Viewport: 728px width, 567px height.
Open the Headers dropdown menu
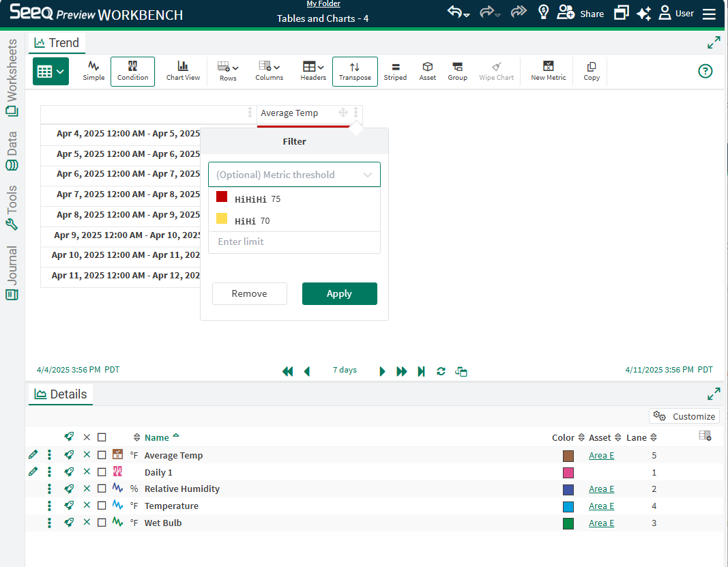[313, 71]
